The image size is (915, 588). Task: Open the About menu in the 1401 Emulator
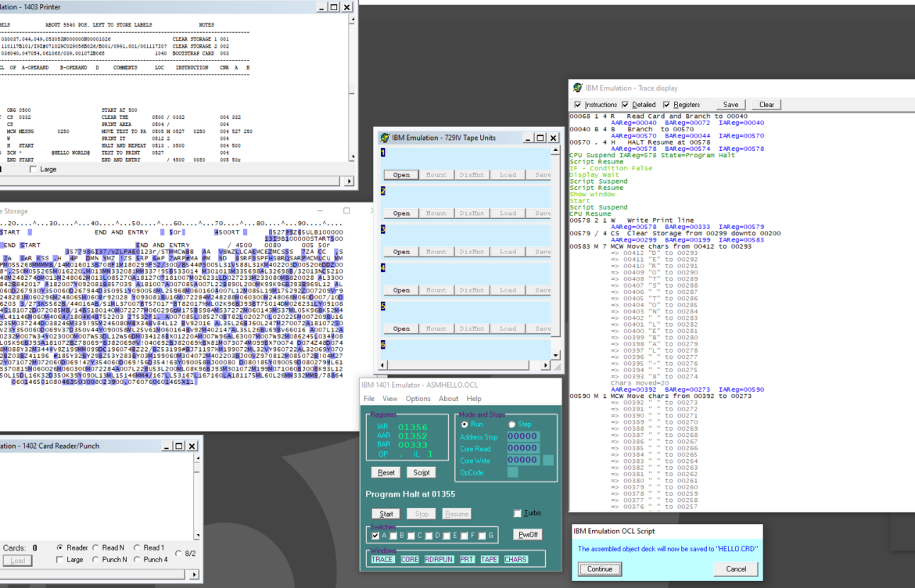(448, 399)
